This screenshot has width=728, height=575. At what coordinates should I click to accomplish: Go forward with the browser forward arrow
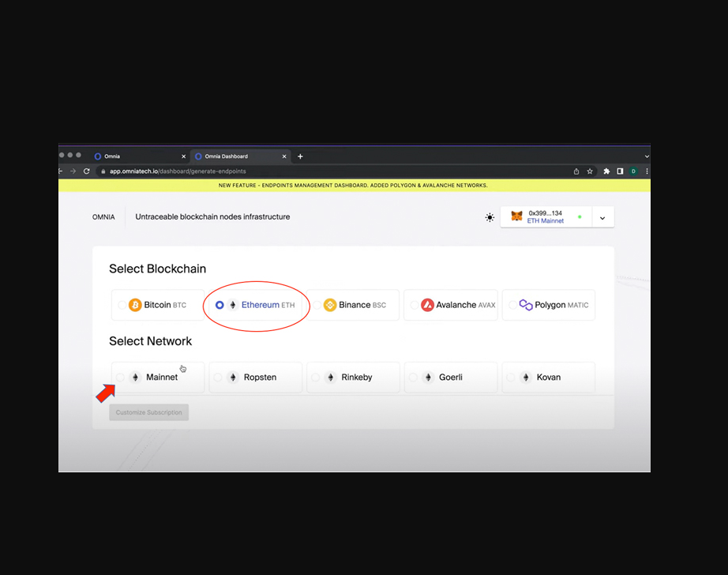(73, 171)
